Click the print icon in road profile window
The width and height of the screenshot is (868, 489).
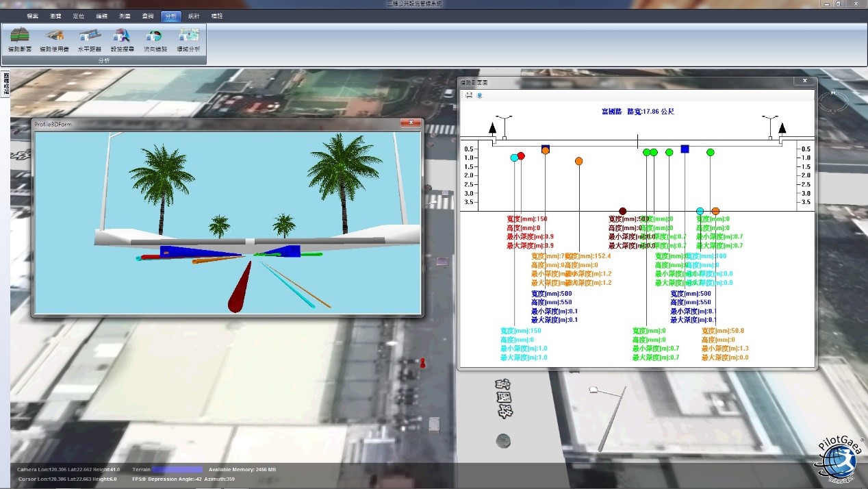[x=469, y=95]
